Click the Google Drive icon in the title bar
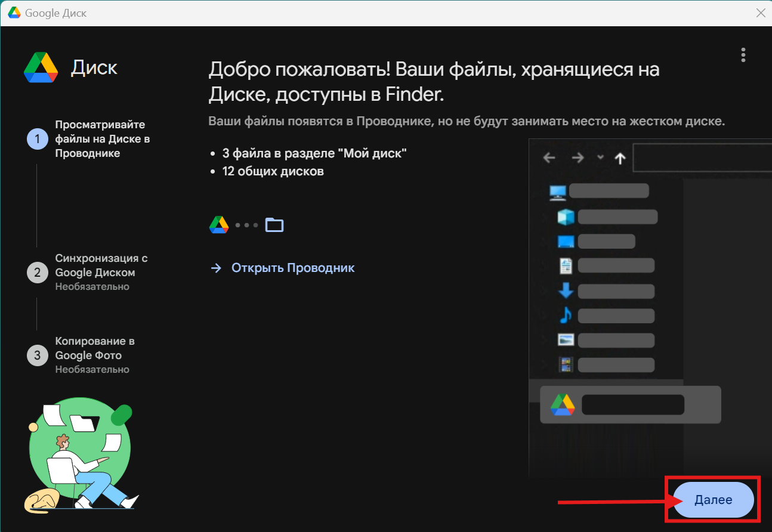Viewport: 772px width, 532px height. [14, 13]
